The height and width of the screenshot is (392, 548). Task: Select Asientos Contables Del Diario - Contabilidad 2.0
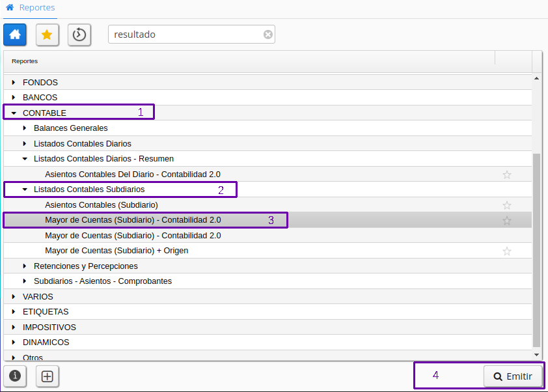pos(133,174)
